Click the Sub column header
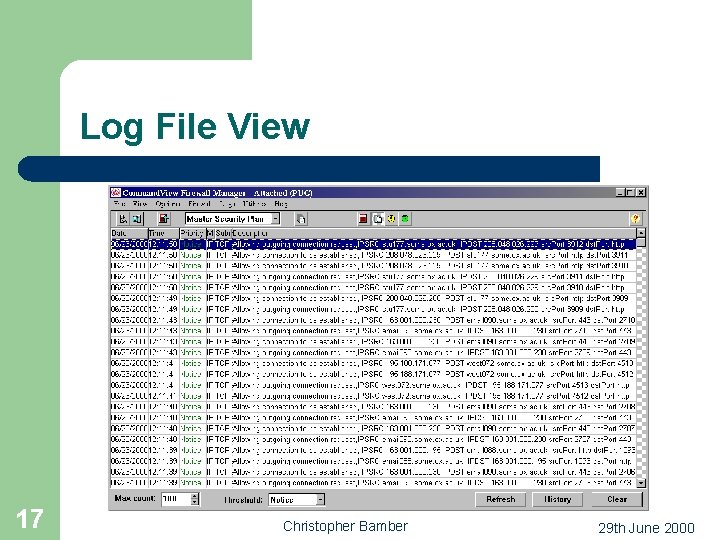 [x=223, y=233]
